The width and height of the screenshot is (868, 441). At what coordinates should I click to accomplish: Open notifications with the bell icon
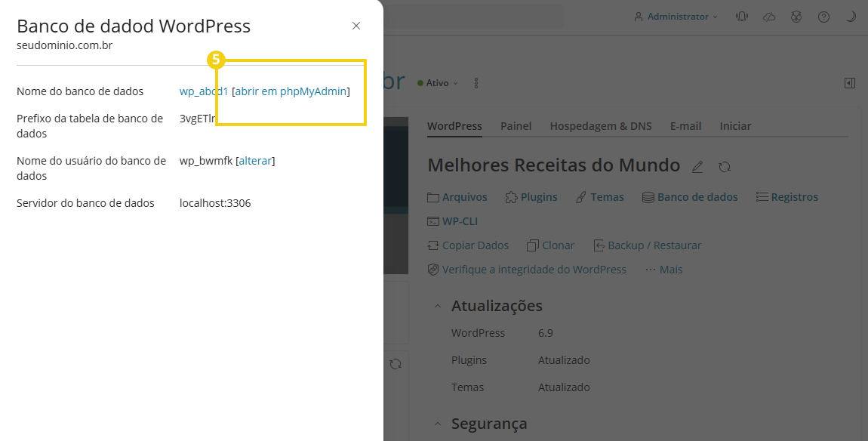[741, 16]
